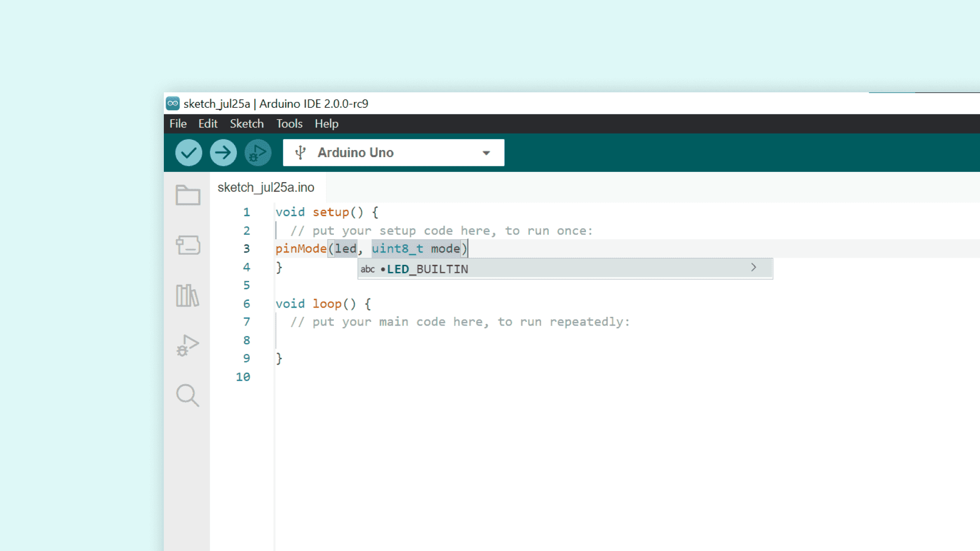
Task: Open the Sketchbook folder icon in sidebar
Action: click(x=187, y=195)
